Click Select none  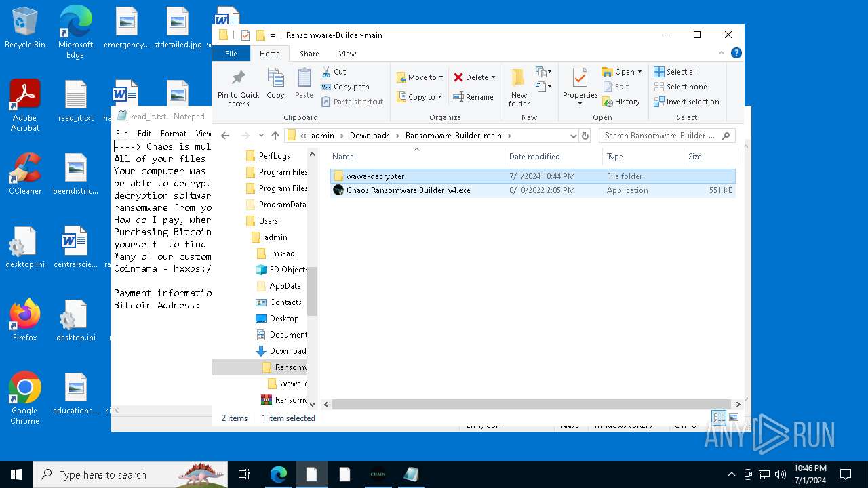point(680,87)
